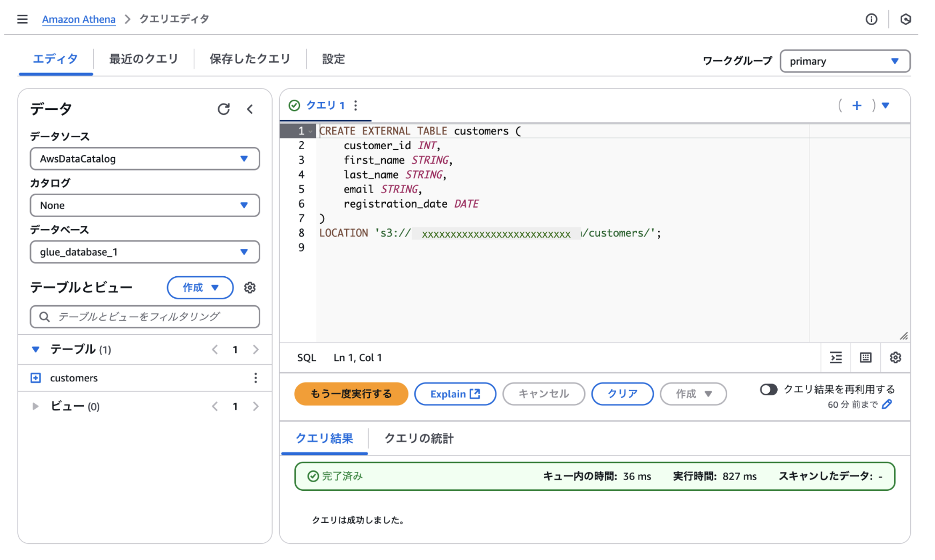Go to next page of ビュー list

(255, 407)
